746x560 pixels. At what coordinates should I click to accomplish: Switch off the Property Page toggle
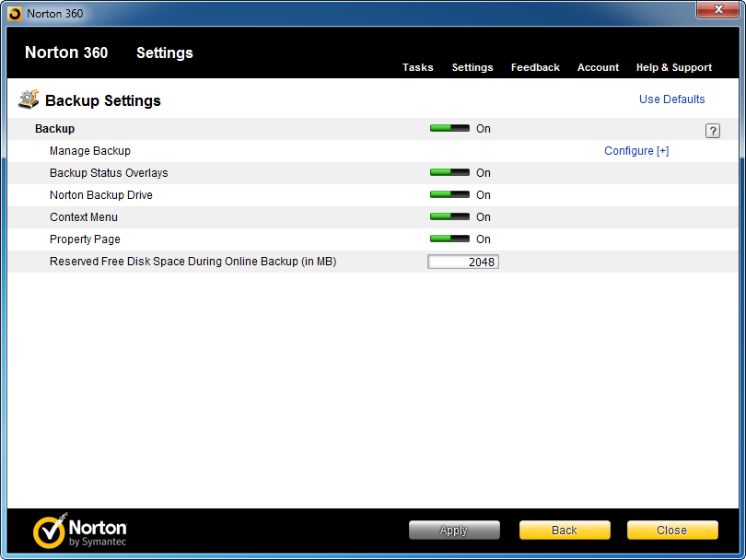(x=449, y=239)
